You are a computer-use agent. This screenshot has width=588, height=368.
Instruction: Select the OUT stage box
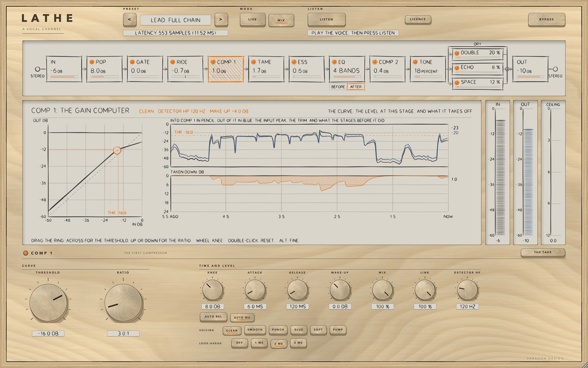point(530,69)
